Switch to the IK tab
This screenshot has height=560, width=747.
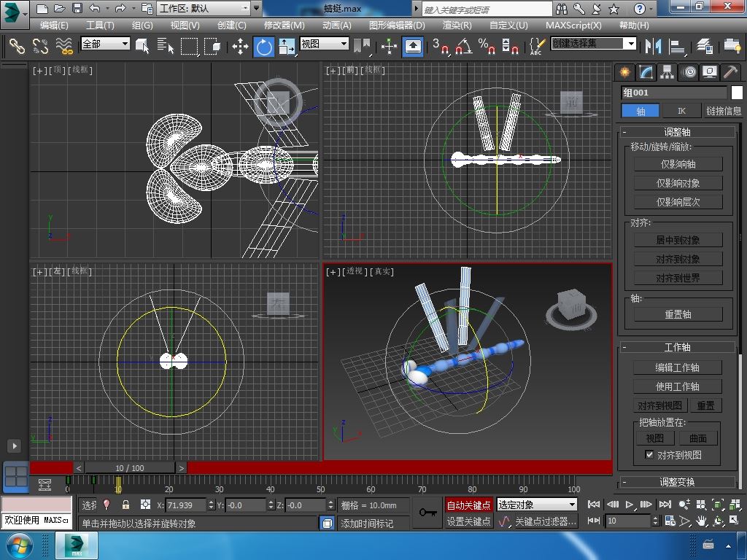(681, 111)
